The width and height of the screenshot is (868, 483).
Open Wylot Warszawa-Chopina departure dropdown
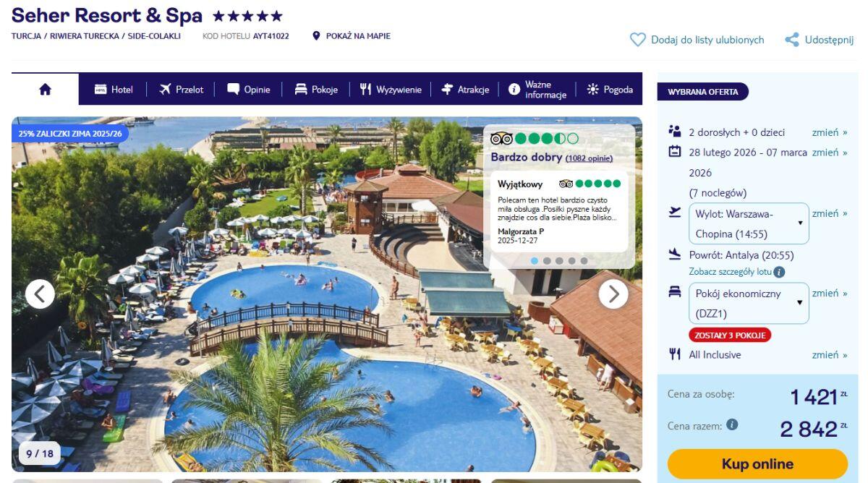click(x=749, y=223)
